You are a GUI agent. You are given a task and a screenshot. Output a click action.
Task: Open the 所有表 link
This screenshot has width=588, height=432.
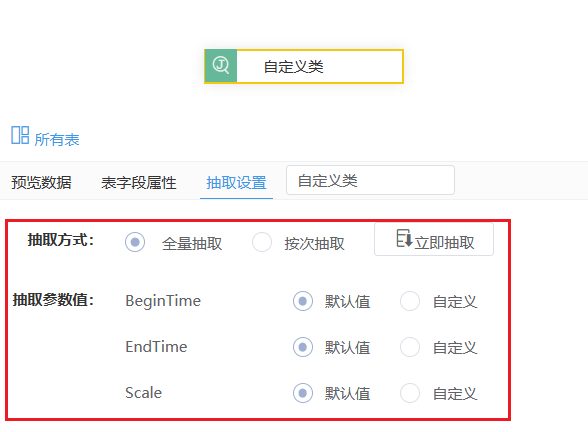point(57,140)
